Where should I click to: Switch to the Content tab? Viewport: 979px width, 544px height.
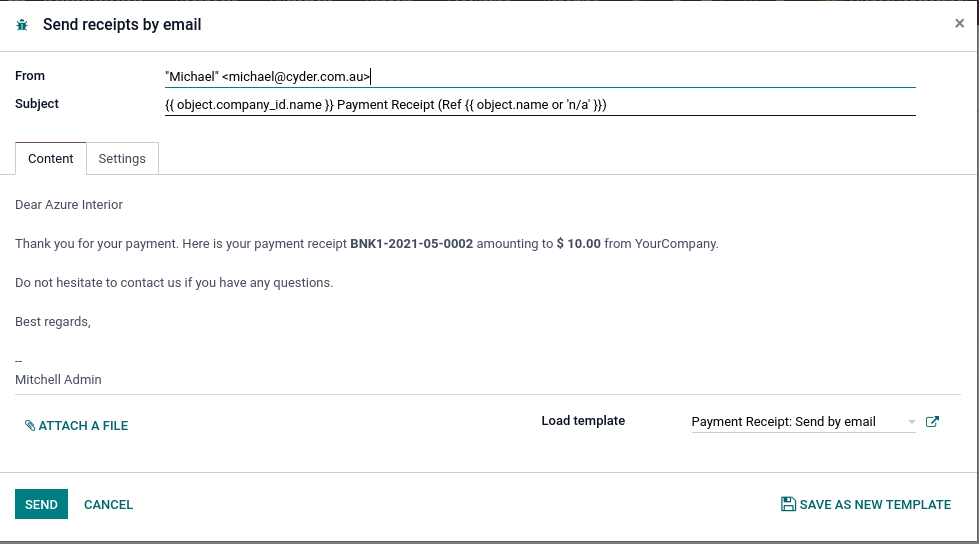(51, 159)
